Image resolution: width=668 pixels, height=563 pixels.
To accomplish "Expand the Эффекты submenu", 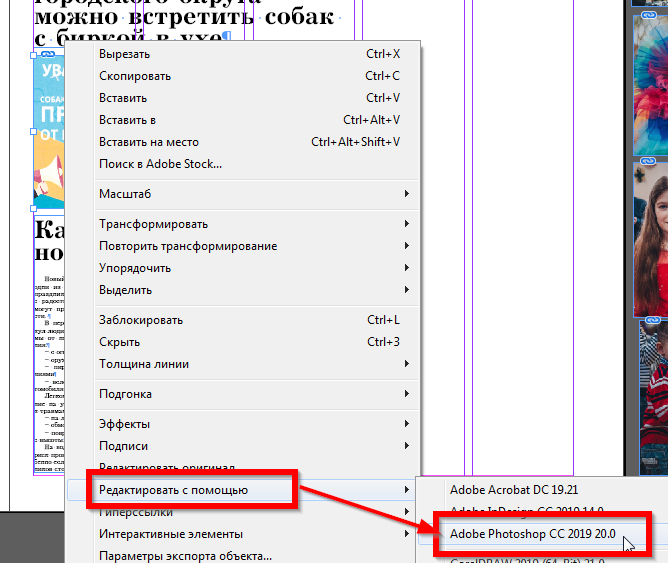I will (x=243, y=424).
